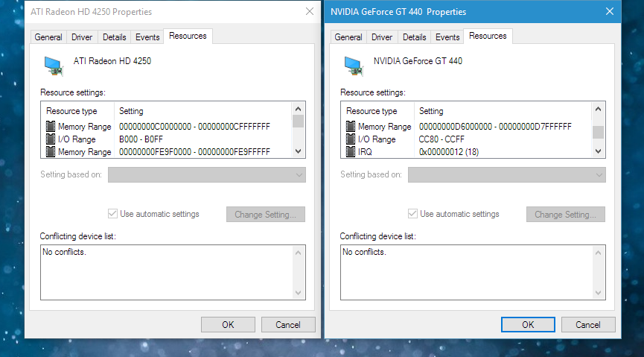The height and width of the screenshot is (357, 644).
Task: Click 'No conflicts.' text in ATI window
Action: pos(64,252)
